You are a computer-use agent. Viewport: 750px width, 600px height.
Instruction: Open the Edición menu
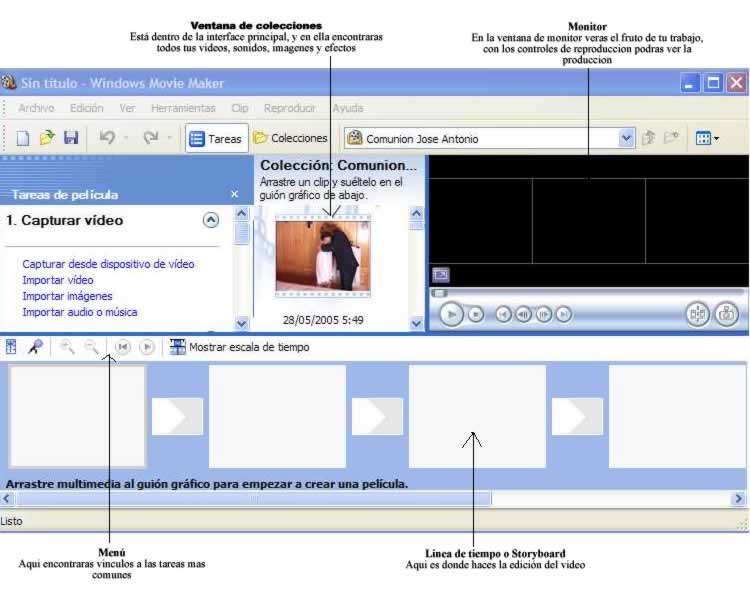click(87, 108)
